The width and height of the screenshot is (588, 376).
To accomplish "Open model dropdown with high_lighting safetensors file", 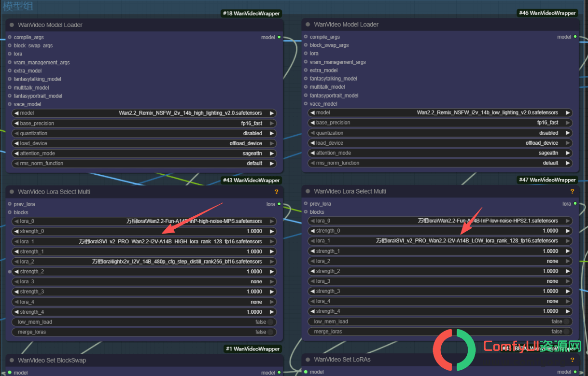I will tap(144, 113).
